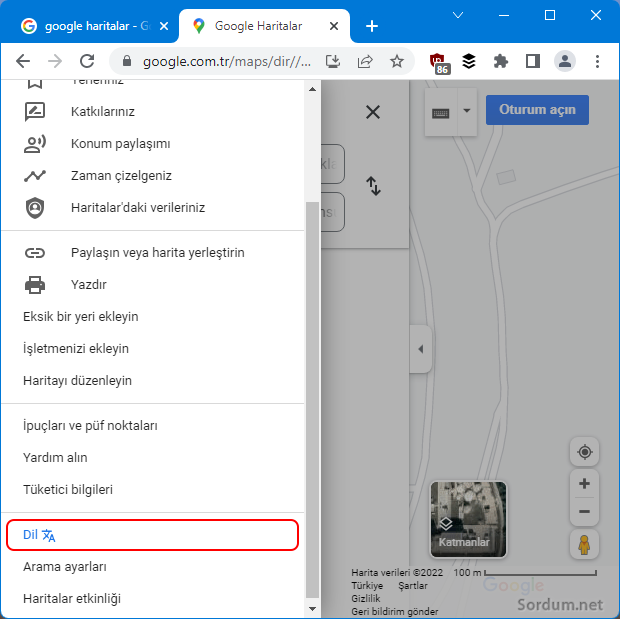Click the share page icon
This screenshot has width=620, height=619.
[x=365, y=61]
